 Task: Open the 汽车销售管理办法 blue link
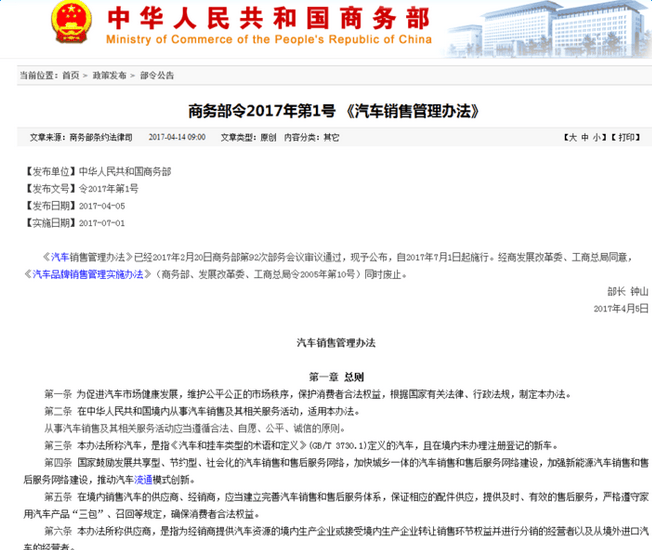[x=88, y=257]
